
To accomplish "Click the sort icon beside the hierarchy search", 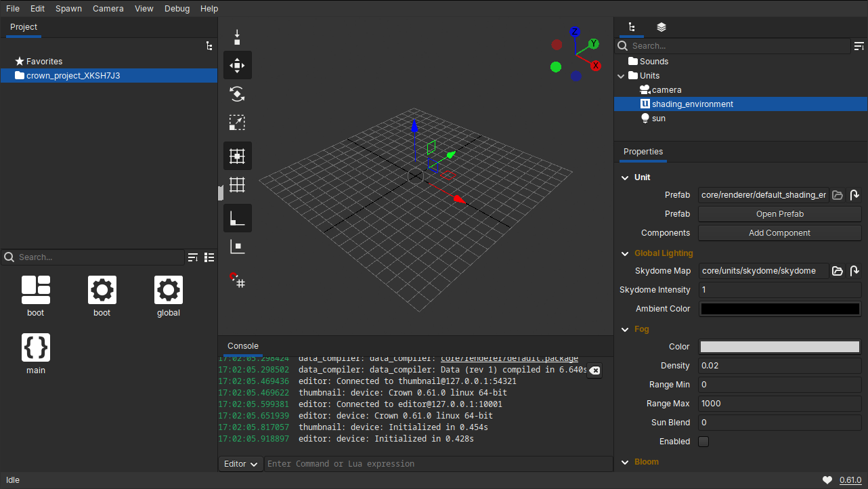I will pos(859,46).
